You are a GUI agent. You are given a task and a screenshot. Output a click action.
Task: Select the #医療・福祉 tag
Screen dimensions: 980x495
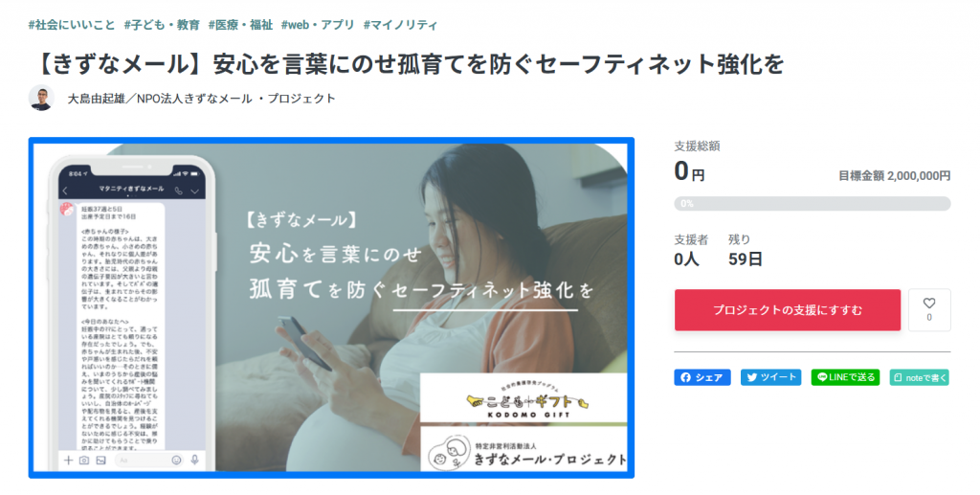[x=240, y=25]
